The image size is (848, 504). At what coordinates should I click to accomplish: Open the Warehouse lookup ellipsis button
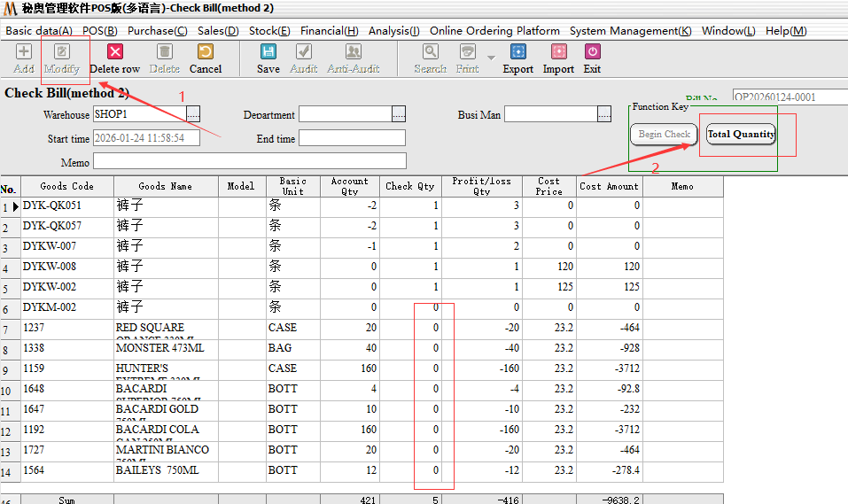193,114
